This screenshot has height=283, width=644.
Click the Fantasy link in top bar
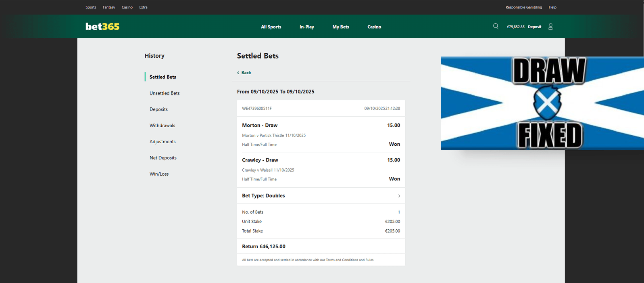click(x=109, y=7)
